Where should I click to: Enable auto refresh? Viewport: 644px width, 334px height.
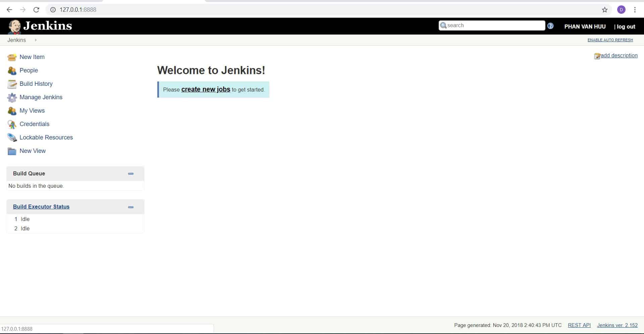coord(610,40)
